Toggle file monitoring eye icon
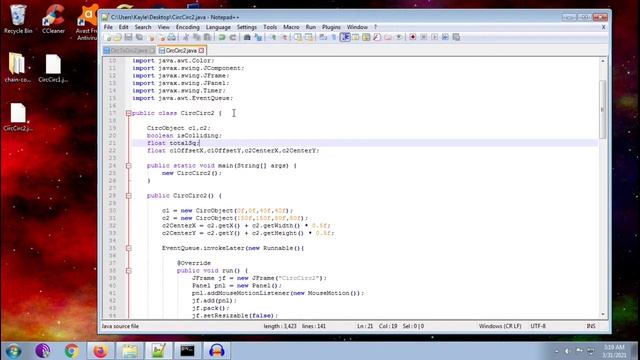Viewport: 640px width, 360px height. point(399,38)
